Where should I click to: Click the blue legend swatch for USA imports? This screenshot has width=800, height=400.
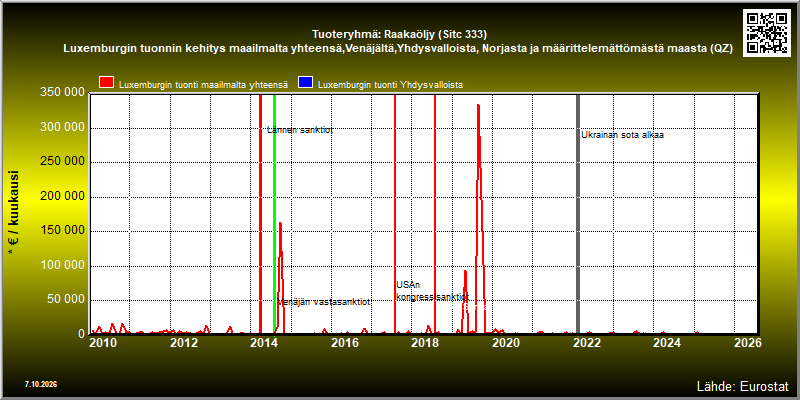[x=305, y=83]
